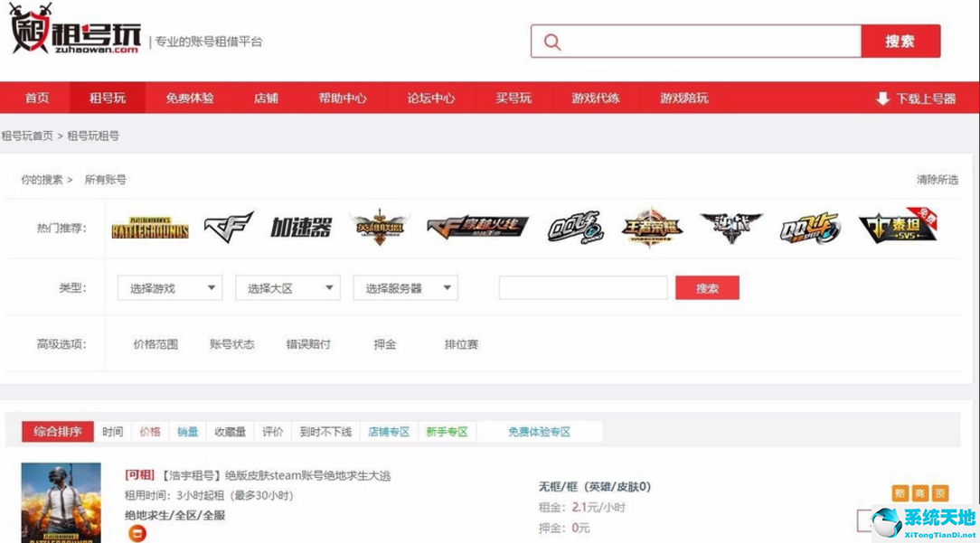This screenshot has height=543, width=980.
Task: Open the 选择服务器 dropdown
Action: click(x=405, y=287)
